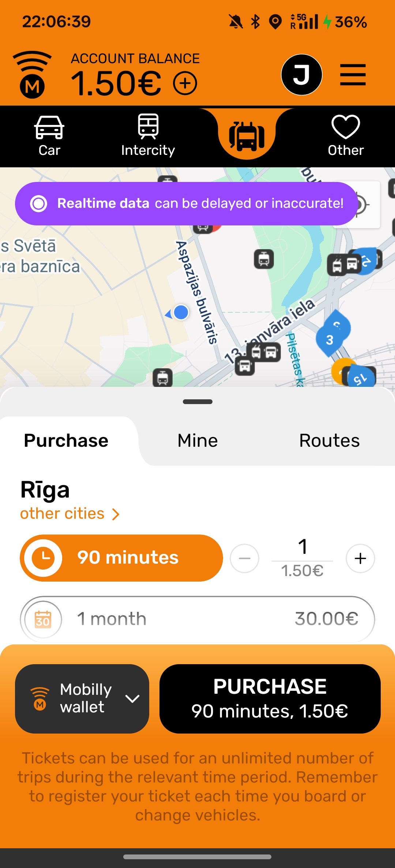Open the J profile avatar
Viewport: 395px width, 868px height.
[x=301, y=75]
